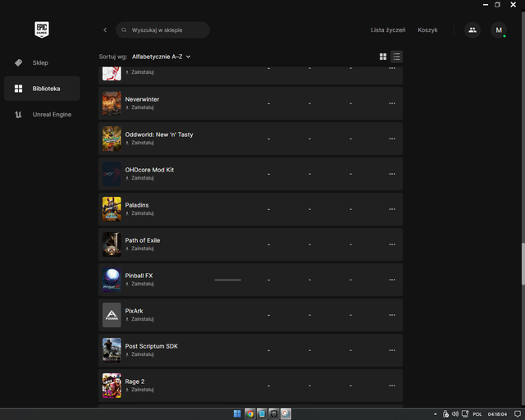Select the Post Scriptum SDK thumbnail

click(x=112, y=350)
